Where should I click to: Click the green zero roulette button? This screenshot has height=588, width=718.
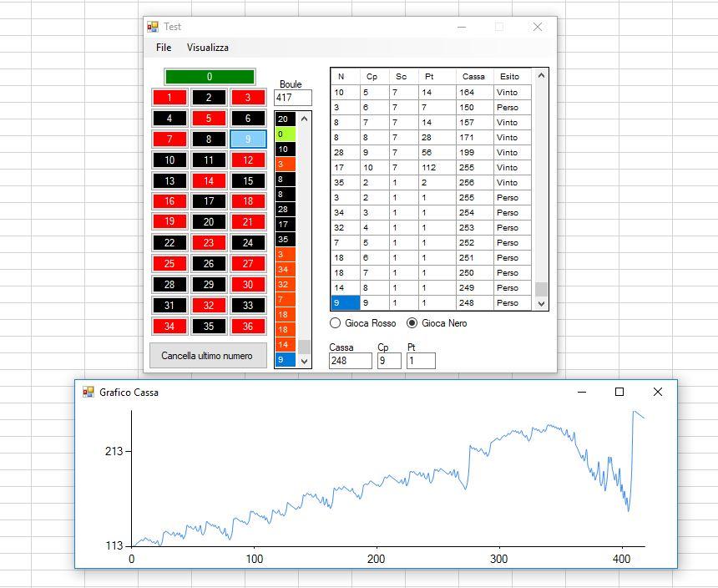210,77
